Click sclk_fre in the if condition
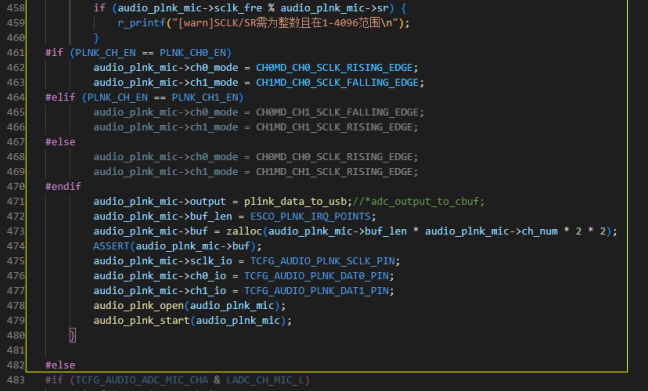648x391 pixels. [x=238, y=8]
